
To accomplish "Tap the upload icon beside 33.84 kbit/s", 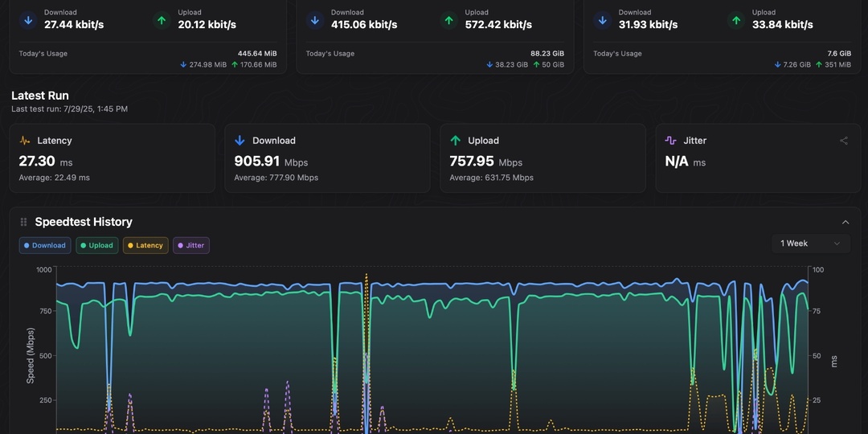I will pos(736,20).
